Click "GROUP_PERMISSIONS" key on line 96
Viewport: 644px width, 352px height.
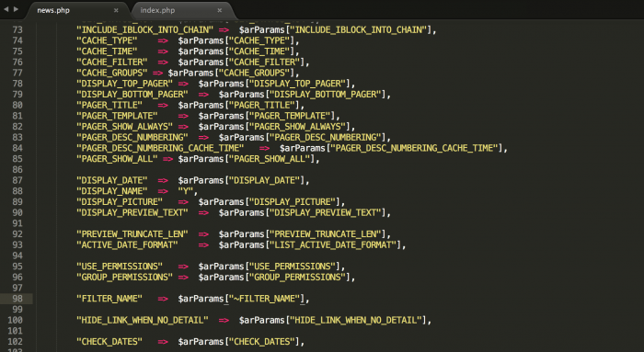coord(124,277)
